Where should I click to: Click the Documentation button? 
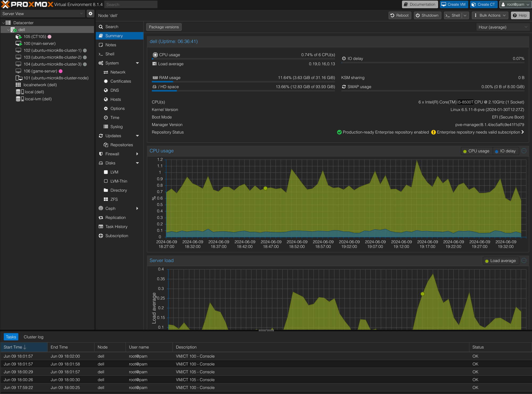419,5
